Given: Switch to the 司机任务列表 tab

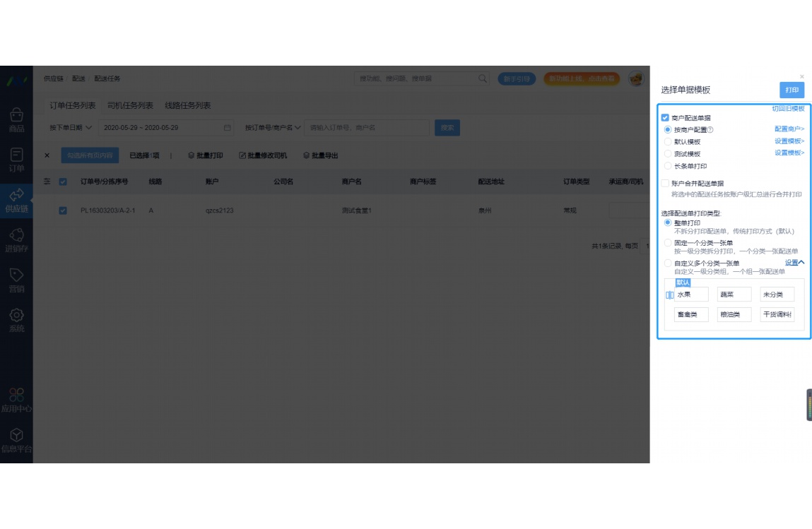Looking at the screenshot, I should point(131,105).
